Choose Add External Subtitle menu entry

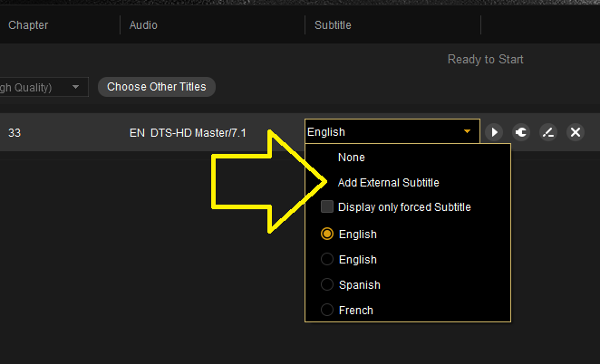coord(388,183)
